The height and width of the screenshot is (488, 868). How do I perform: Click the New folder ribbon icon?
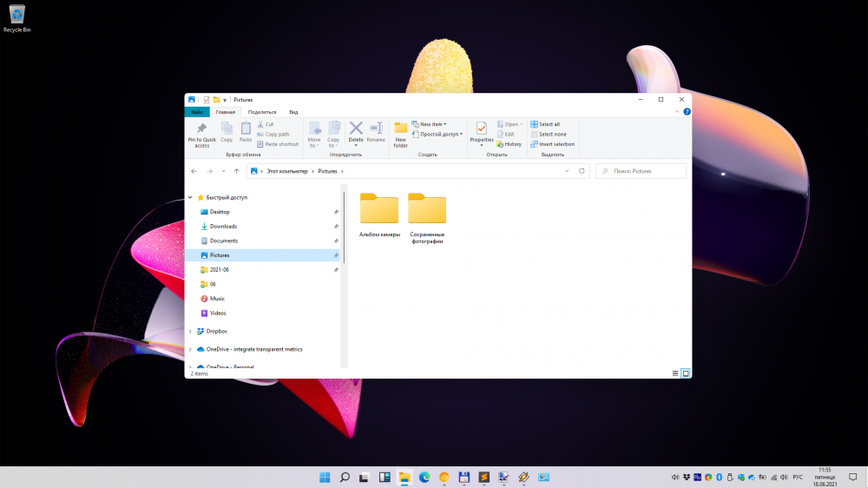(400, 130)
